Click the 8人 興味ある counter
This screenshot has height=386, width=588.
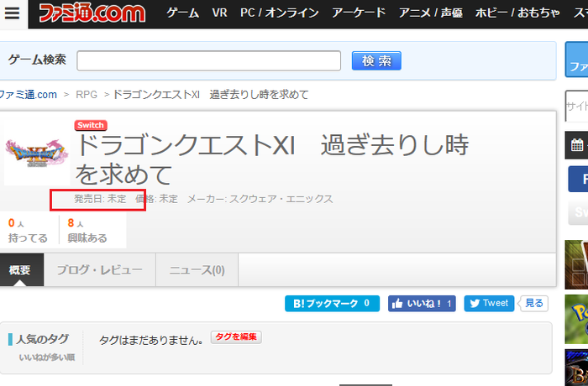(87, 231)
